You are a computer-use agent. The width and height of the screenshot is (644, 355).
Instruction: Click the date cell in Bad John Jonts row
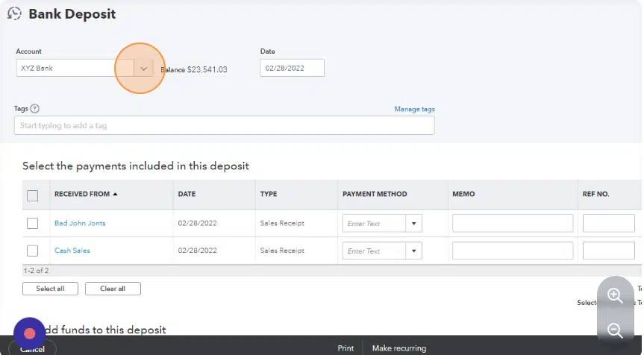(x=197, y=223)
